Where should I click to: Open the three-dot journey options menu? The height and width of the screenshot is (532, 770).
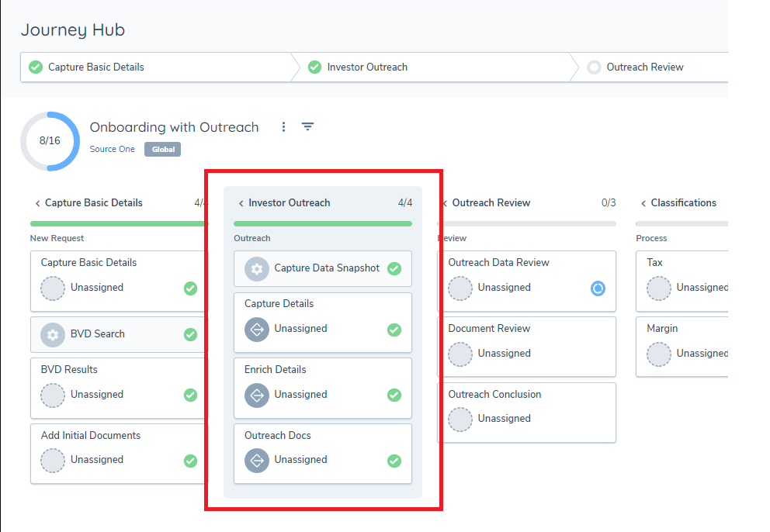coord(284,127)
